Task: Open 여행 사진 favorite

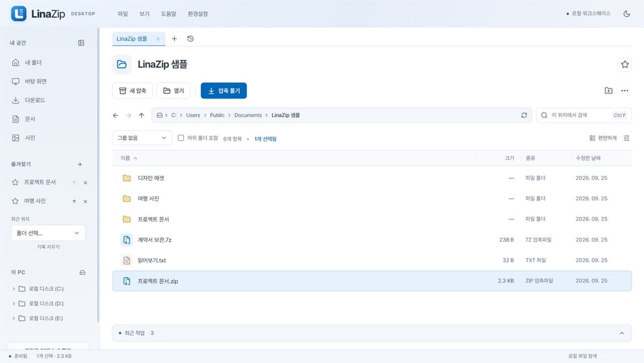Action: pyautogui.click(x=35, y=201)
